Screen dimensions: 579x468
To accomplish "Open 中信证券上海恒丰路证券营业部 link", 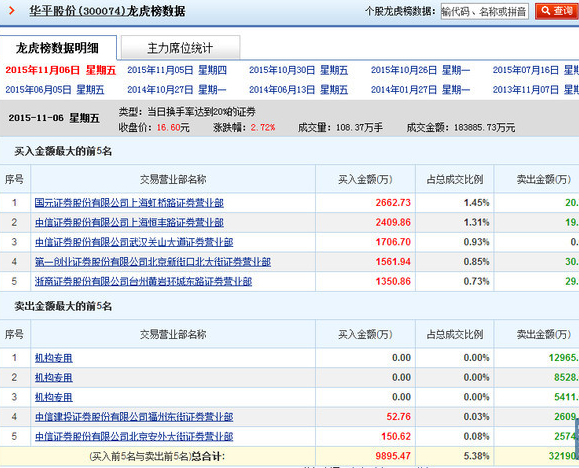I will 129,222.
